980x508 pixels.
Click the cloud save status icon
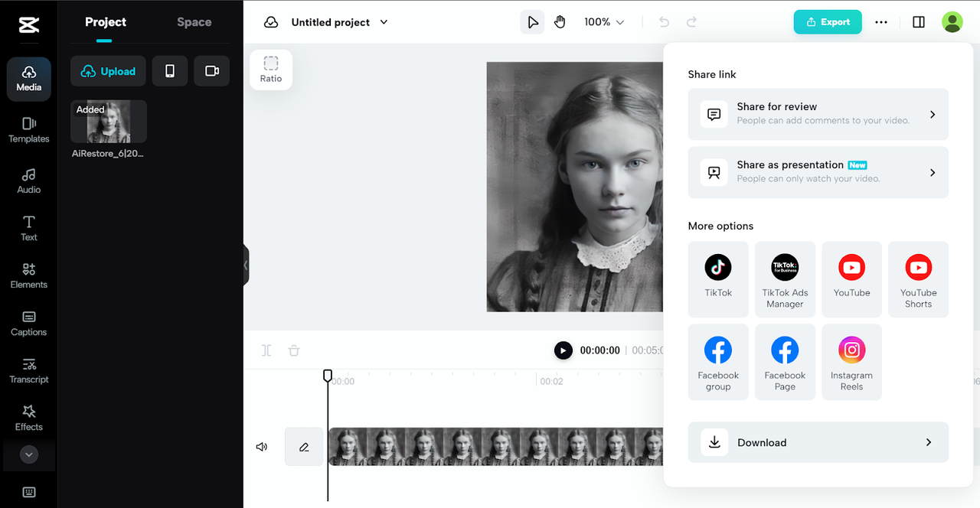point(271,22)
